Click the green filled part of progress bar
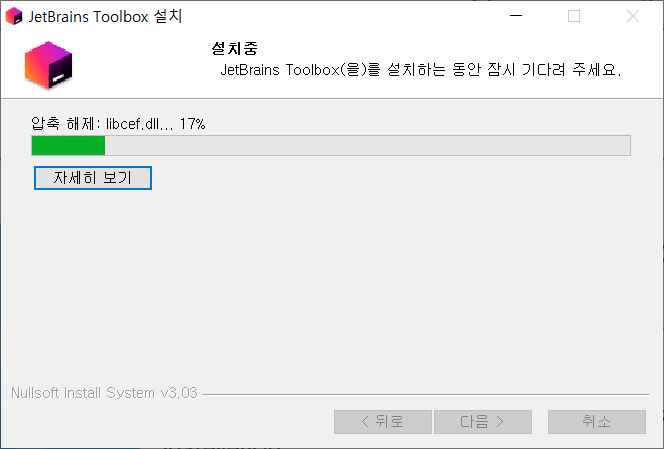The image size is (664, 449). coord(68,146)
